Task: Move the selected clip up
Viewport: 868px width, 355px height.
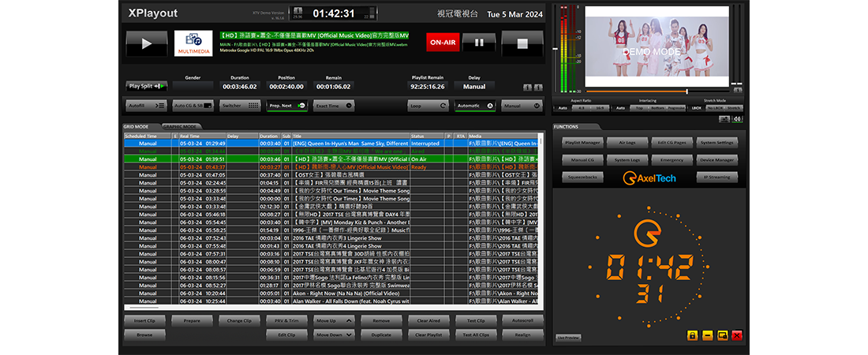Action: [335, 320]
